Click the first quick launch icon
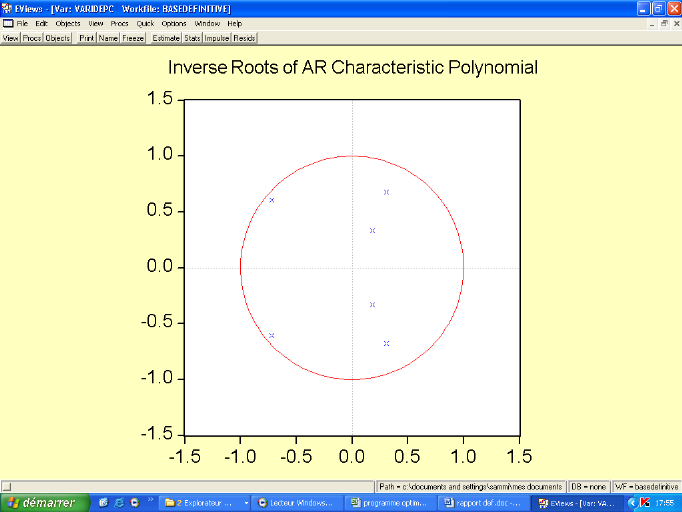 (x=103, y=503)
